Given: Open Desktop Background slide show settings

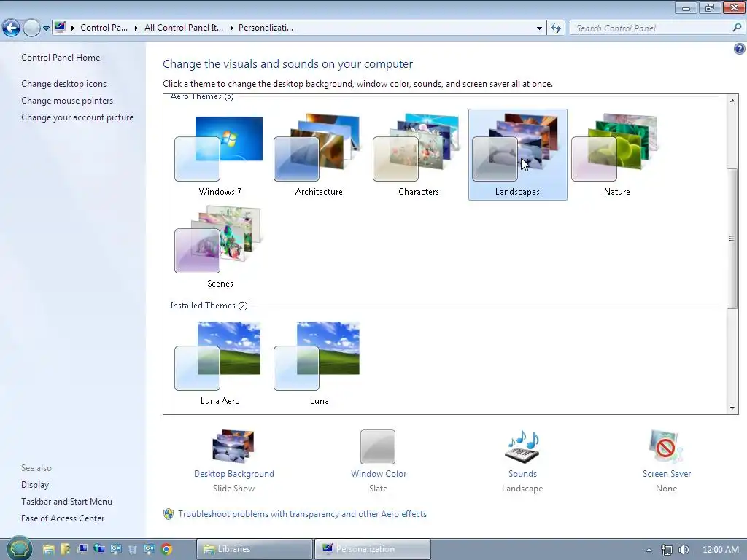Looking at the screenshot, I should click(234, 461).
